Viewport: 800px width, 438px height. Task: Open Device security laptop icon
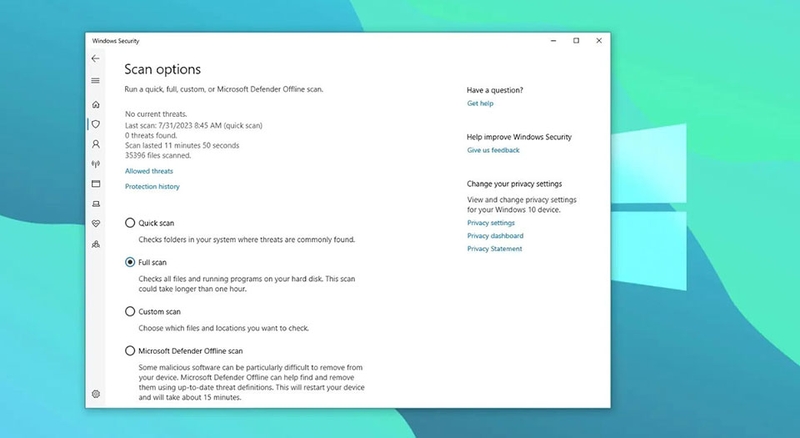pos(95,204)
